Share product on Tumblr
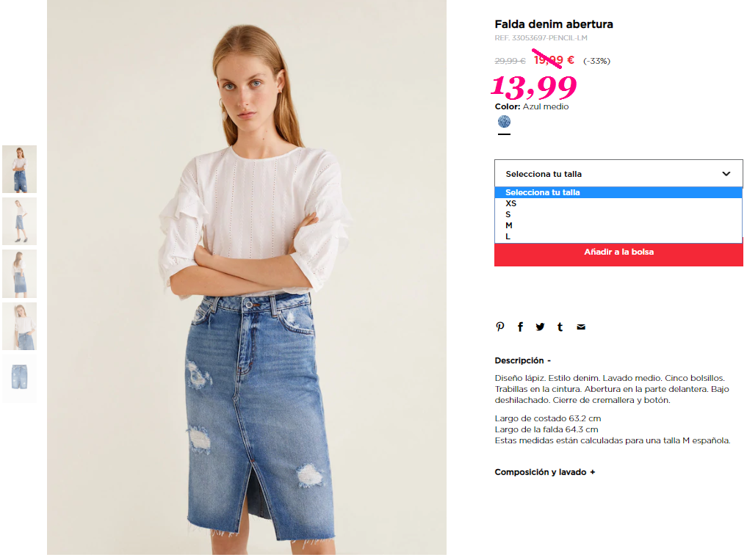747x560 pixels. [x=560, y=327]
